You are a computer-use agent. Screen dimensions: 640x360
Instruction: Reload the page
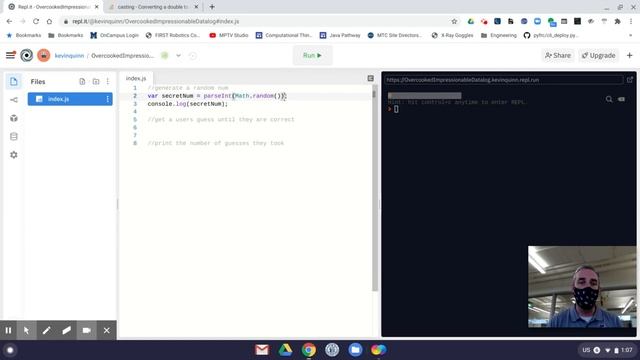point(36,21)
